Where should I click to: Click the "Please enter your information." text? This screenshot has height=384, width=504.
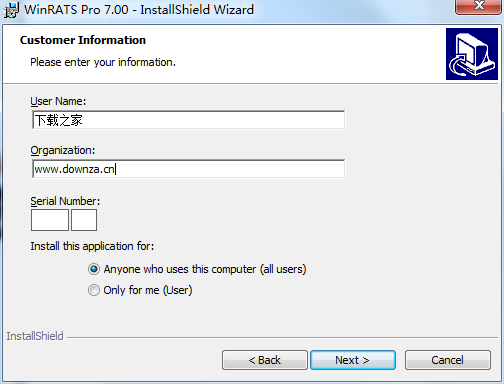[103, 62]
